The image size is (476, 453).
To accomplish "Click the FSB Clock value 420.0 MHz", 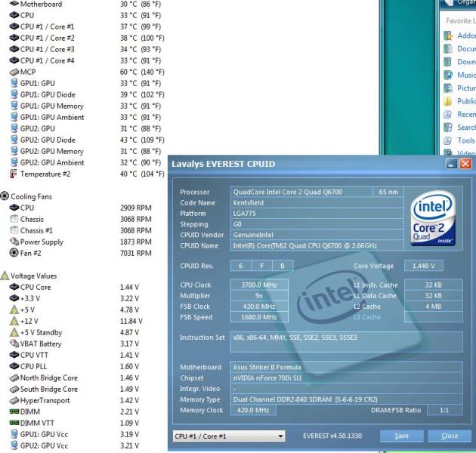I will tap(259, 307).
